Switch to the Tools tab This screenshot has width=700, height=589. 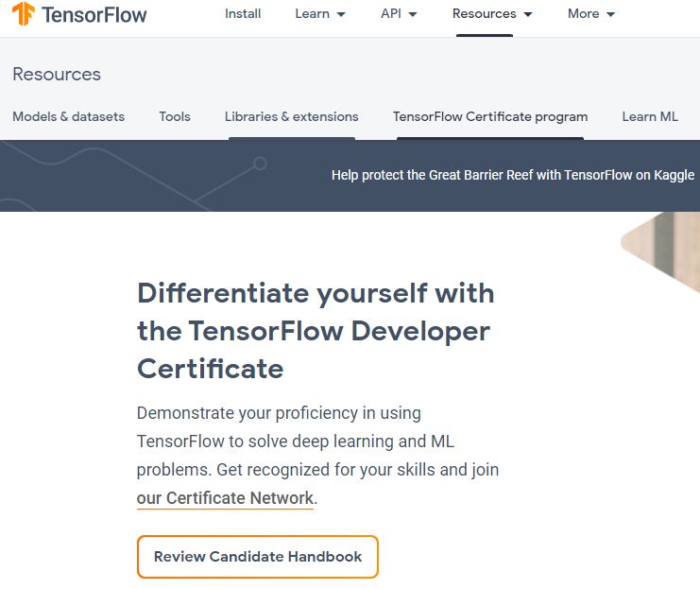pyautogui.click(x=175, y=116)
